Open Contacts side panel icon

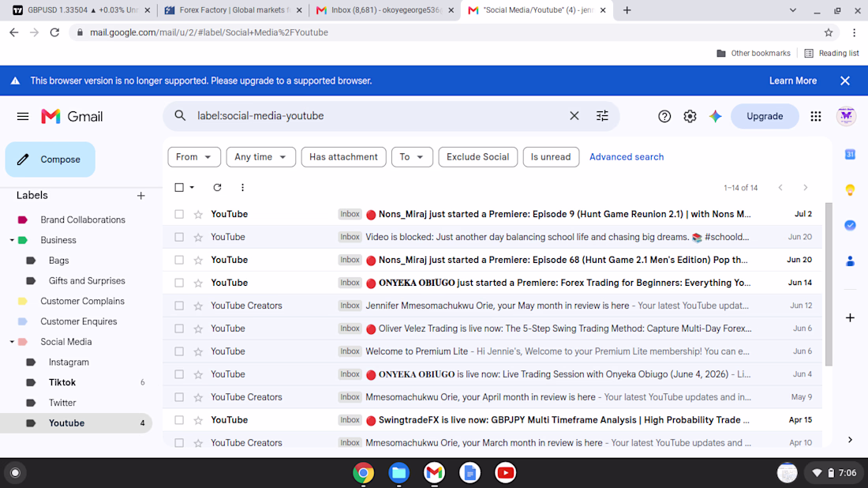click(x=850, y=261)
